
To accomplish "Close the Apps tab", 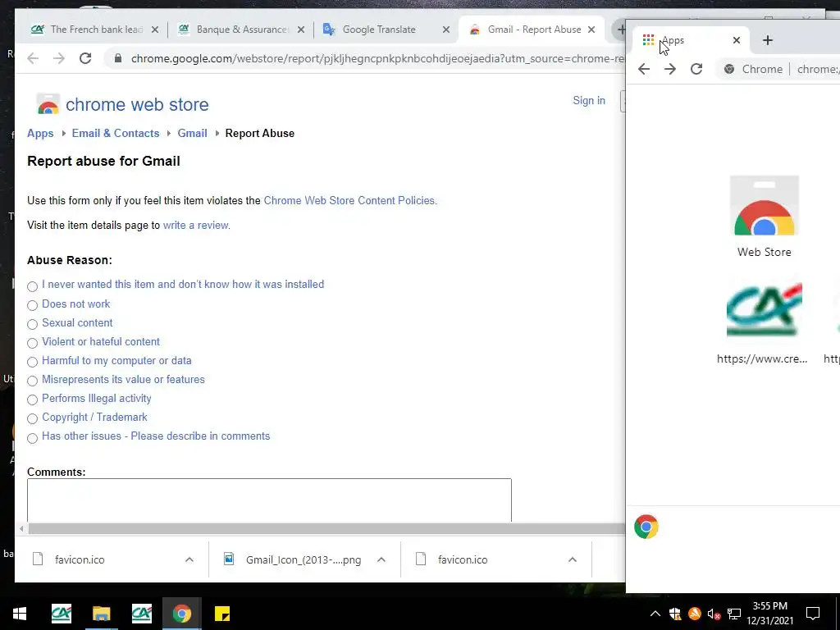I will point(737,40).
